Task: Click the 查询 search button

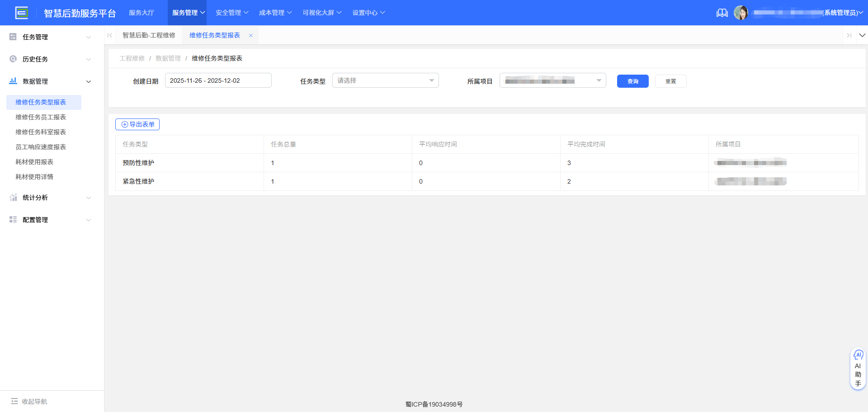Action: 632,81
